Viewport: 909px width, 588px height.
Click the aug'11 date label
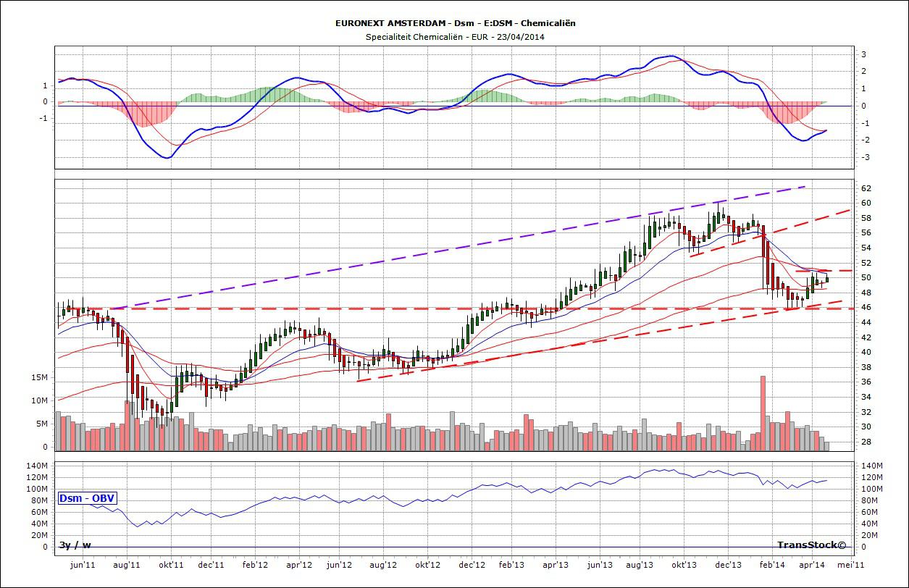point(127,564)
